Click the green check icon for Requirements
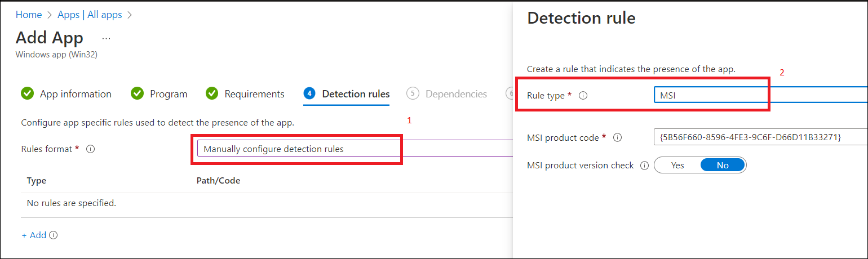 tap(212, 93)
